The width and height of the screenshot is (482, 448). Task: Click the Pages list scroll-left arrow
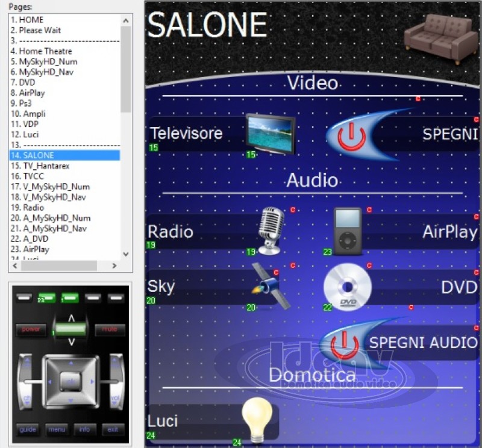coord(14,266)
